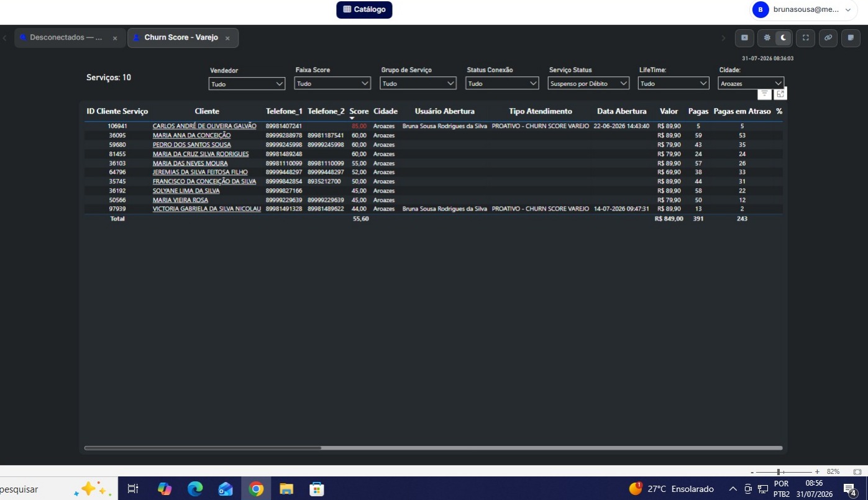The image size is (868, 500).
Task: Open the Catálogo button
Action: tap(364, 10)
